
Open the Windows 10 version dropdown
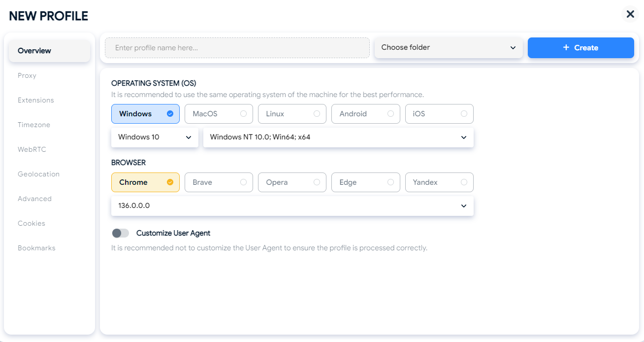coord(155,137)
